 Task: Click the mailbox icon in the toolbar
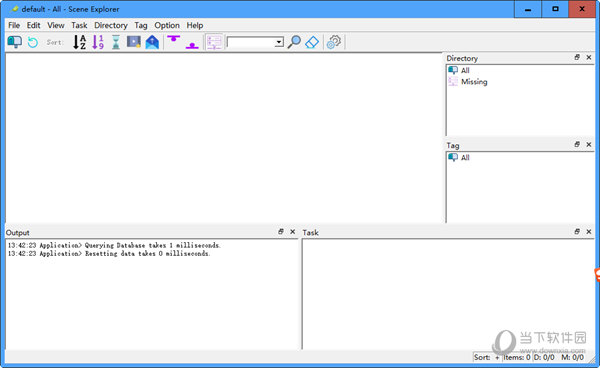[x=15, y=42]
